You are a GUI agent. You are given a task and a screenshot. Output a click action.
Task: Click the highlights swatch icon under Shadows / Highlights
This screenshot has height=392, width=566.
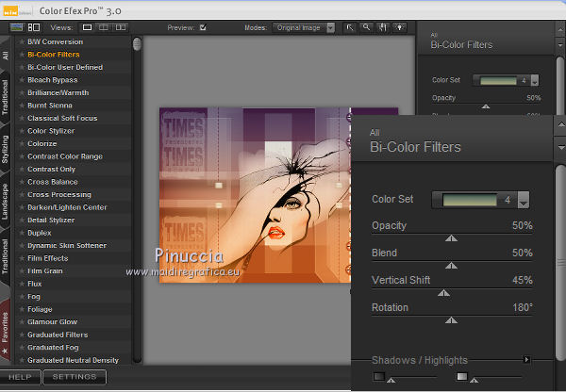[x=462, y=377]
